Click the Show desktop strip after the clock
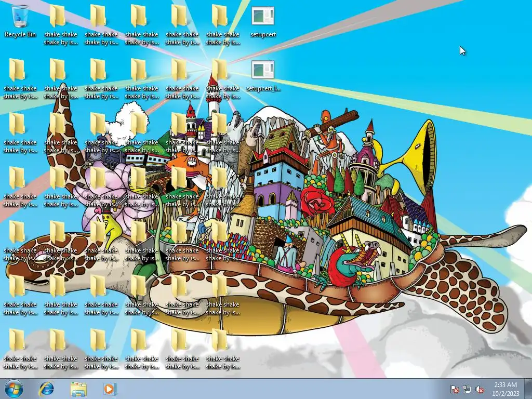Image resolution: width=532 pixels, height=399 pixels. pyautogui.click(x=528, y=389)
